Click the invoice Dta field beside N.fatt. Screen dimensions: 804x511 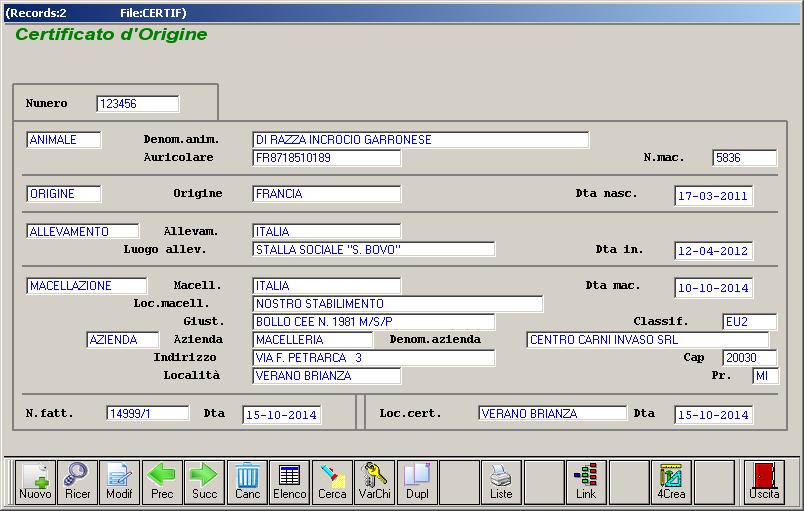click(x=282, y=415)
